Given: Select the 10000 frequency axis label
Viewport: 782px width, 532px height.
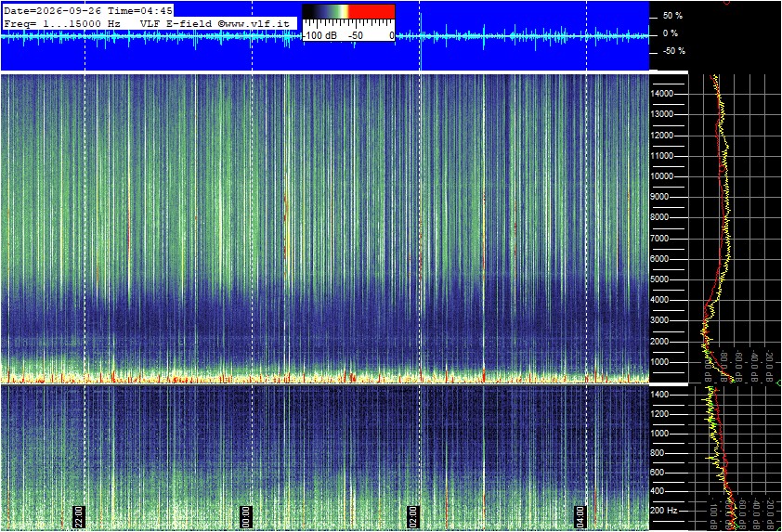Looking at the screenshot, I should coord(662,176).
